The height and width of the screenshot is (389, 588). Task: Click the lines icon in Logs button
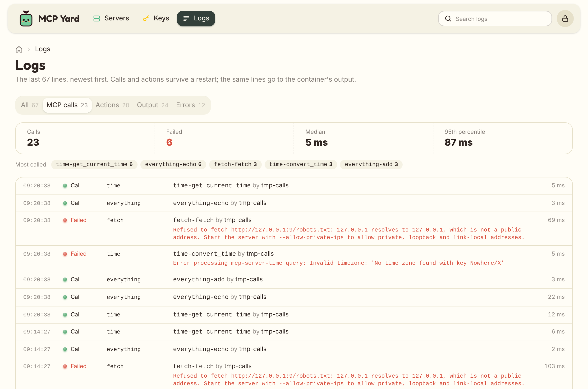[186, 19]
